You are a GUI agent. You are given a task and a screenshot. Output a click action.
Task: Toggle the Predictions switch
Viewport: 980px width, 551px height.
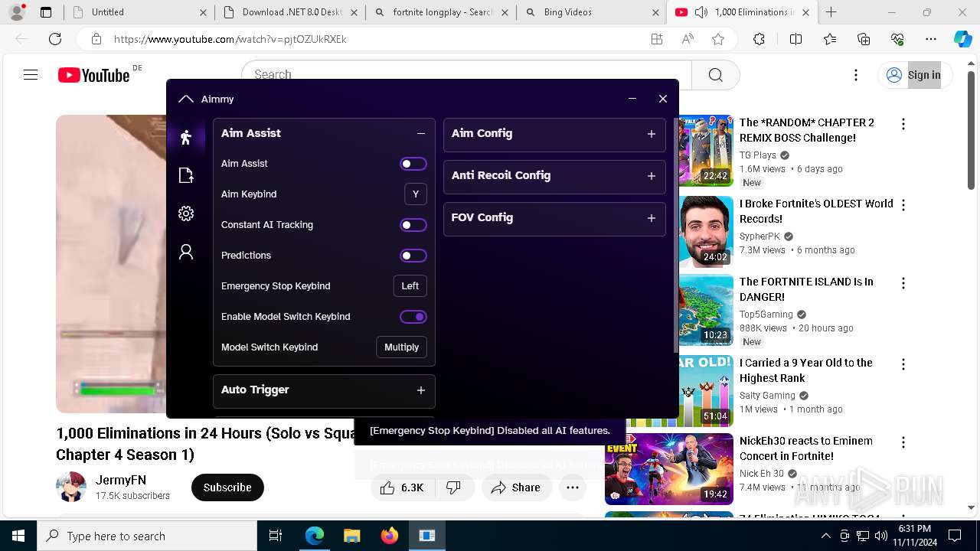pyautogui.click(x=413, y=256)
